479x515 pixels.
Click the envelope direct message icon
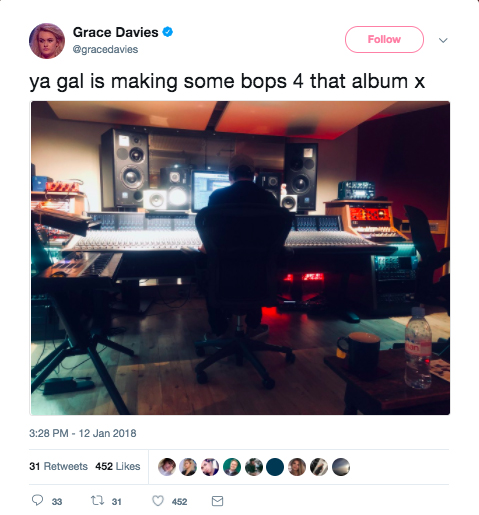pos(217,501)
